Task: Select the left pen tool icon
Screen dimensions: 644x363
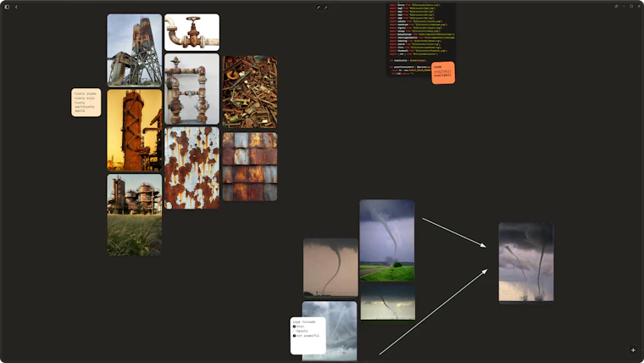Action: pyautogui.click(x=319, y=8)
